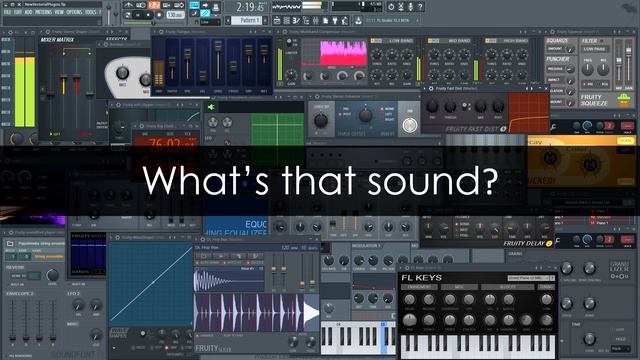Screen dimensions: 640x360
Task: Click the plug-shaped plugin picker icon
Action: (x=335, y=20)
